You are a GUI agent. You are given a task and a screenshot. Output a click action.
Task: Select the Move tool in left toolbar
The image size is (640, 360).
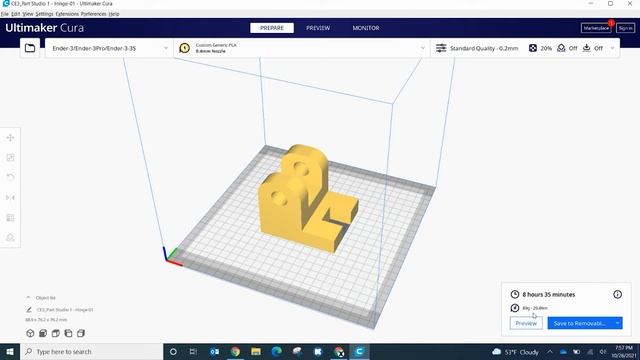11,138
